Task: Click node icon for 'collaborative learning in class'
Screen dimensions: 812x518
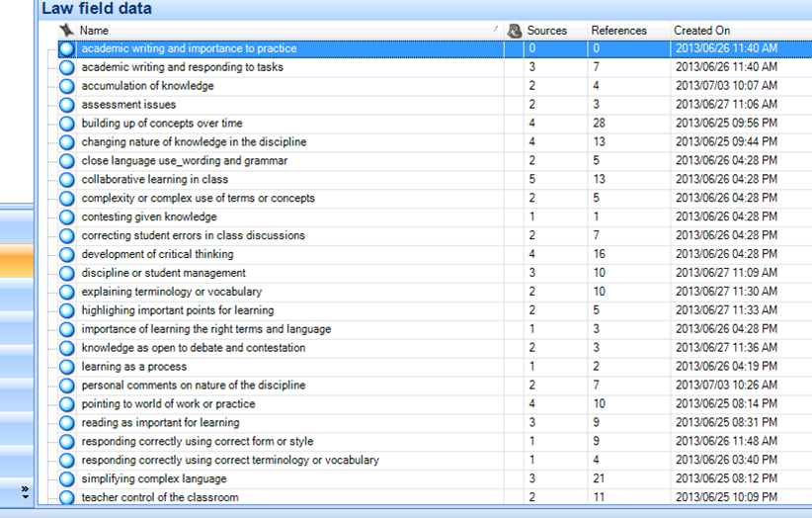Action: click(x=66, y=180)
